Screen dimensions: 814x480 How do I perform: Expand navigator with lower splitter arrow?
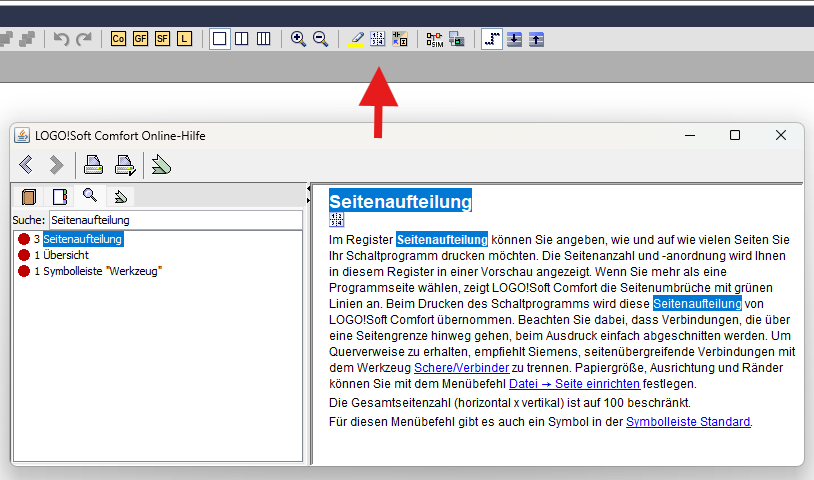308,200
